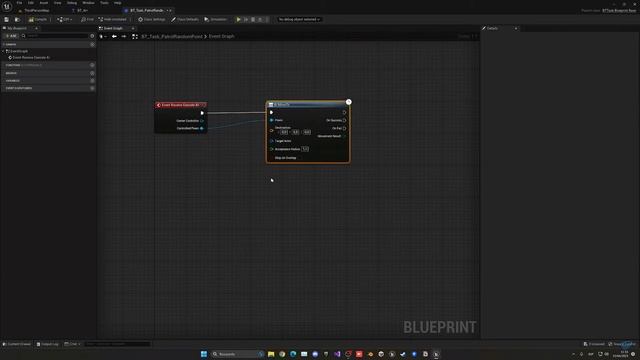This screenshot has width=640, height=360.
Task: Open Class Defaults
Action: point(185,19)
